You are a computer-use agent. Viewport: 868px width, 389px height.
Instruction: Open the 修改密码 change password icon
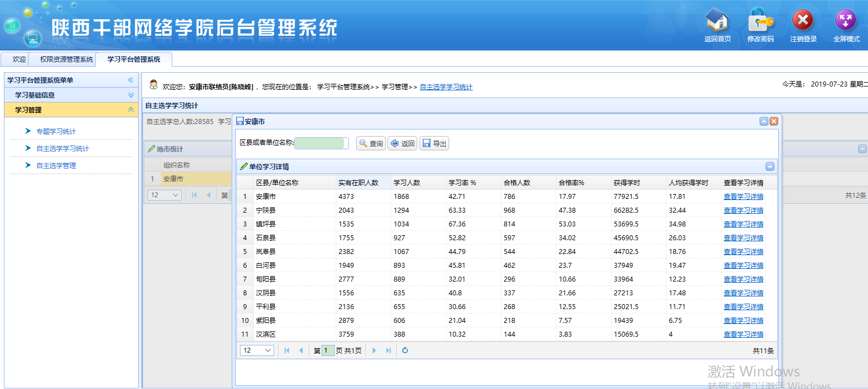coord(760,21)
